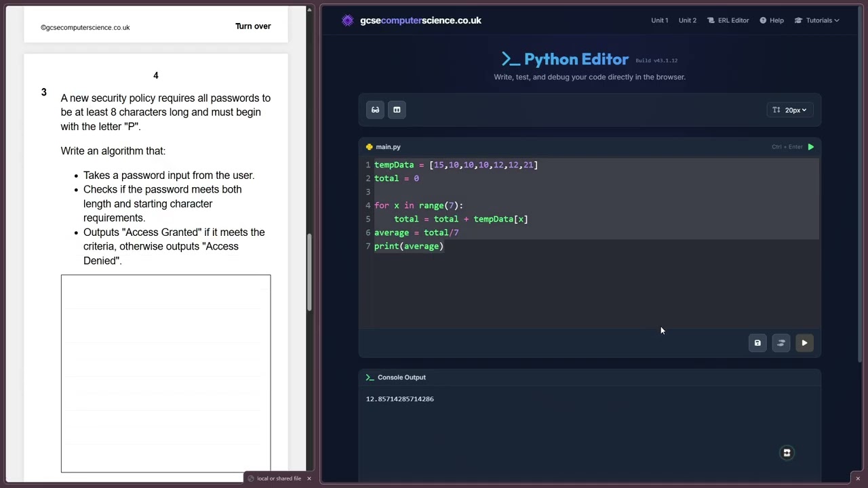Image resolution: width=868 pixels, height=488 pixels.
Task: Click the PDF scrollbar up arrow
Action: coord(309,10)
